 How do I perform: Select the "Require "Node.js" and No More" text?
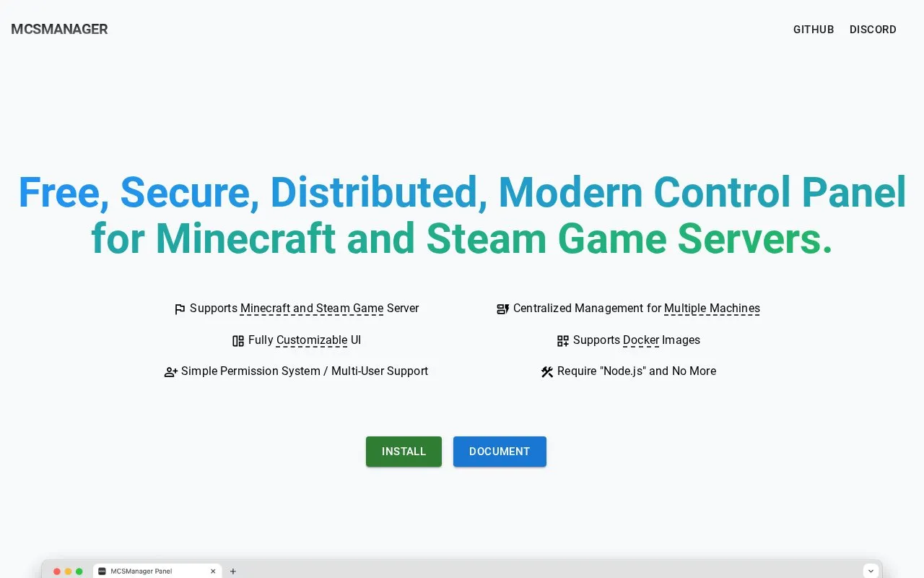pos(637,371)
